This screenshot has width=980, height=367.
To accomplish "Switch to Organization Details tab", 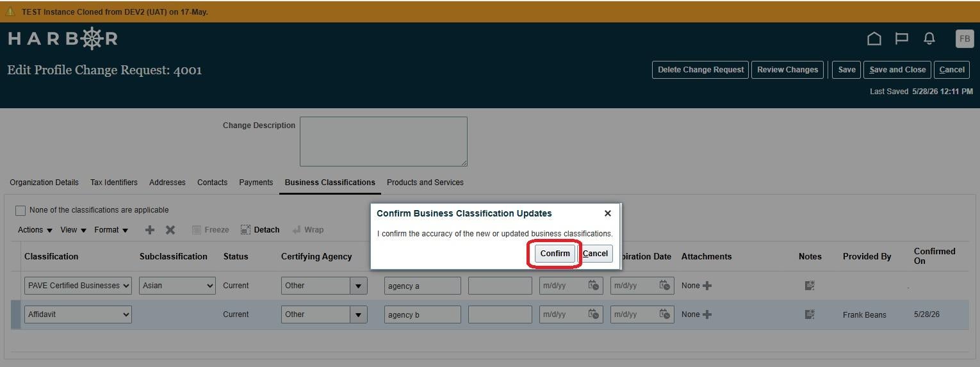I will pyautogui.click(x=44, y=183).
